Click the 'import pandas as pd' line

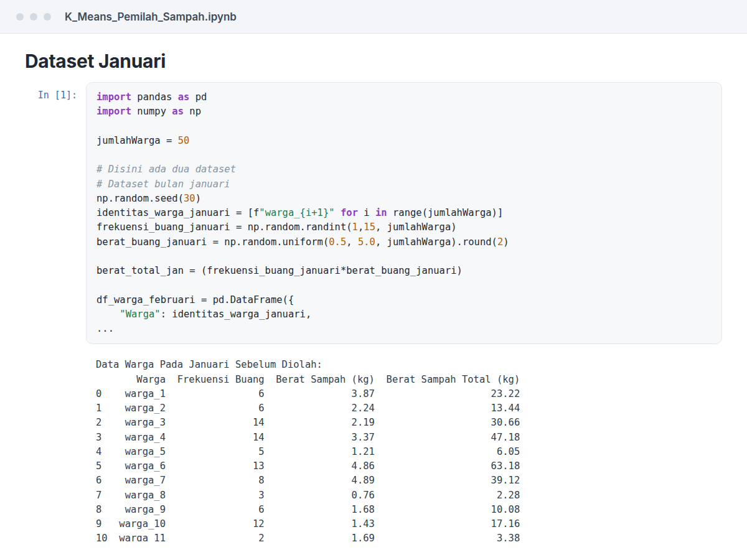point(151,97)
